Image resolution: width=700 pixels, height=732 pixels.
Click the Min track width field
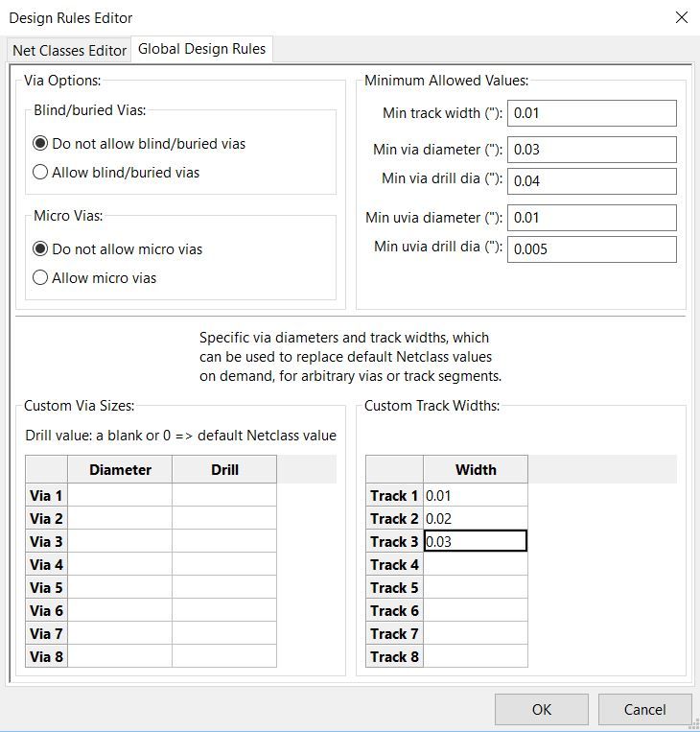click(592, 113)
